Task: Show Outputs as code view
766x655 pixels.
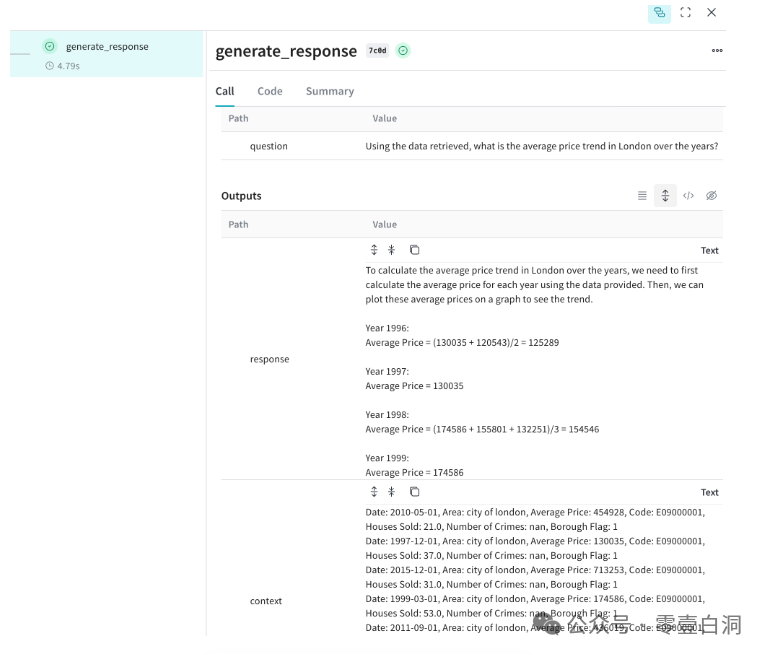Action: tap(688, 196)
